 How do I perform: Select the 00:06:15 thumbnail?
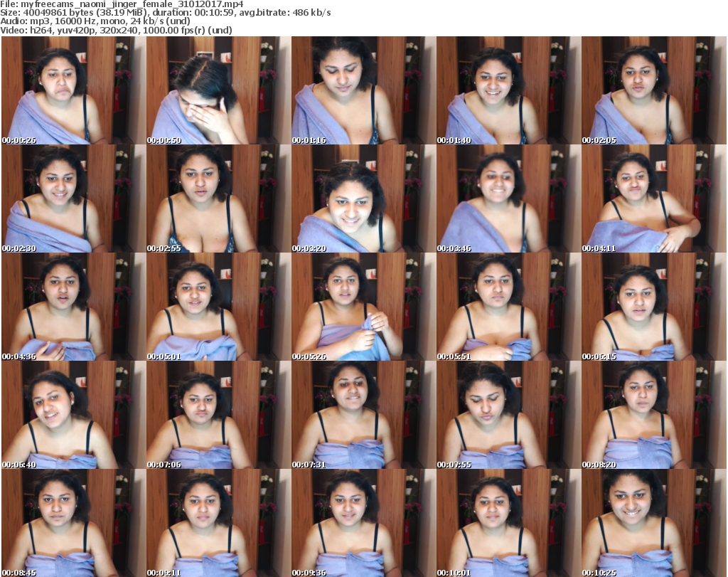pos(653,307)
